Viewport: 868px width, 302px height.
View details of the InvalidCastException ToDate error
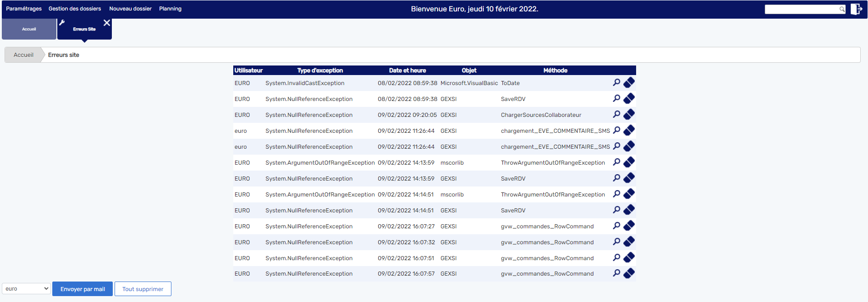(x=616, y=83)
